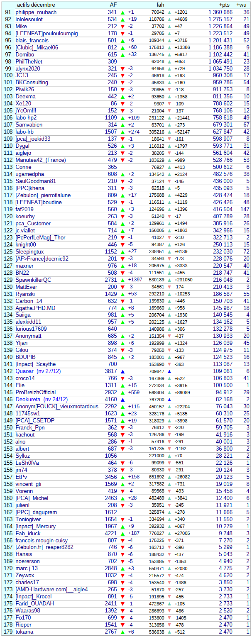
Task: Click the blue AF arrow in Quaoar row
Action: [x=122, y=371]
